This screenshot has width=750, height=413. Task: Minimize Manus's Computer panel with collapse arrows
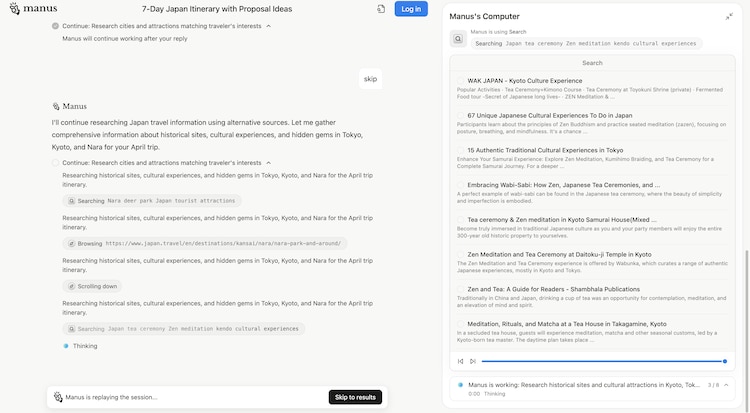click(x=729, y=16)
